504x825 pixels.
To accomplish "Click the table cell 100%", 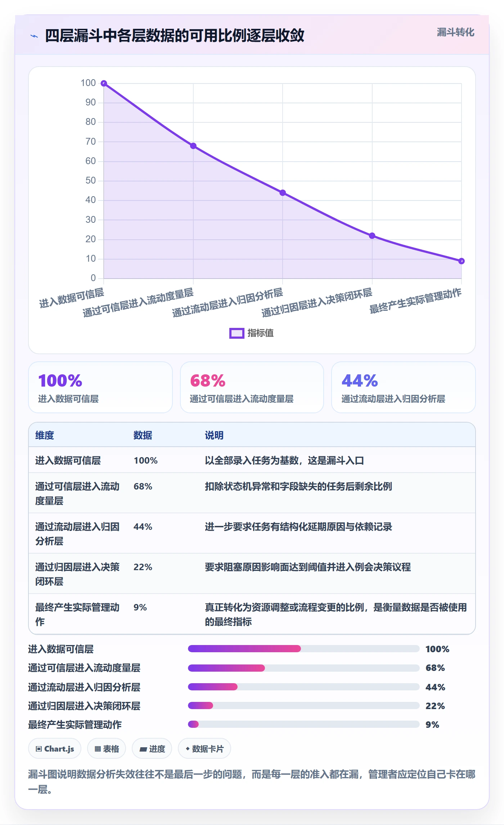I will pos(146,460).
